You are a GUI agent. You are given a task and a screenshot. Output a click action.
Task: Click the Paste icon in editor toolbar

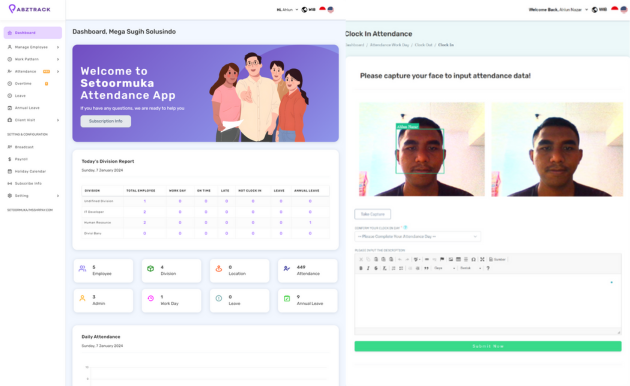click(376, 259)
